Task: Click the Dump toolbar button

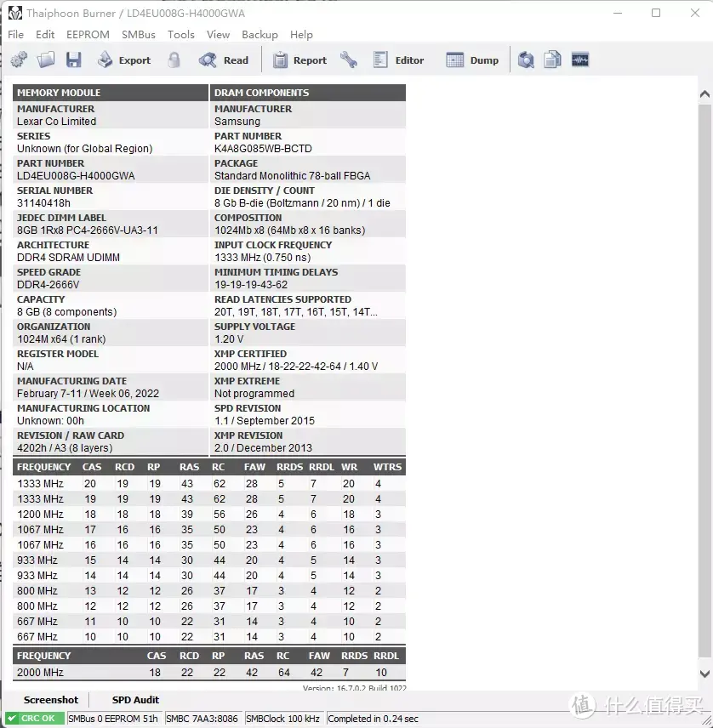Action: click(473, 60)
